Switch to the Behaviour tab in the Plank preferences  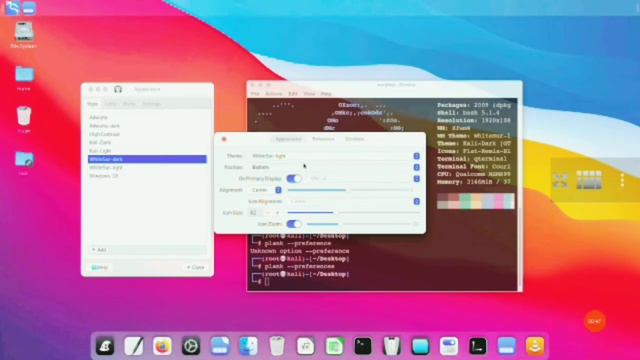click(323, 139)
